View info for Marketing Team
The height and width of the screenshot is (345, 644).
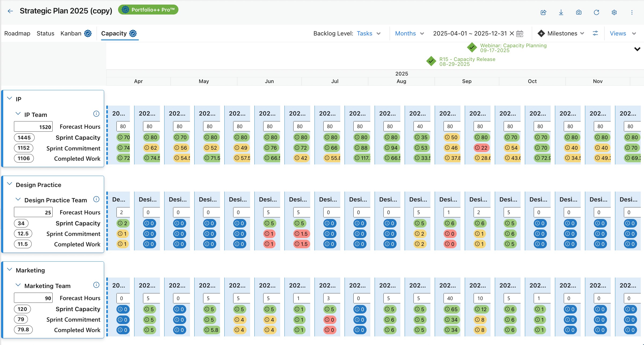96,285
